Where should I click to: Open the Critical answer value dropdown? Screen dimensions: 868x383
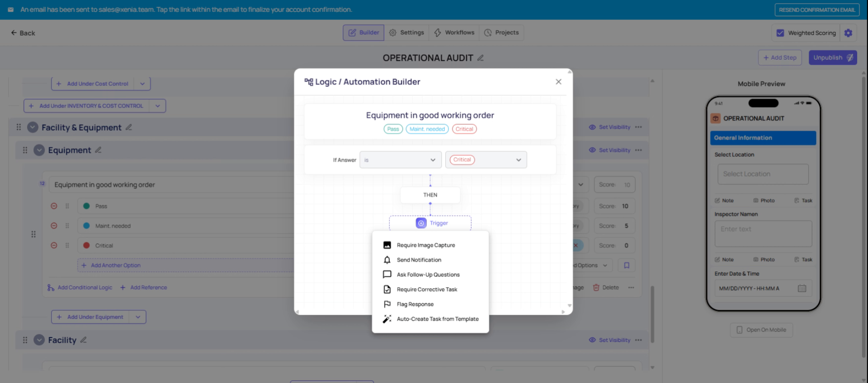tap(486, 160)
